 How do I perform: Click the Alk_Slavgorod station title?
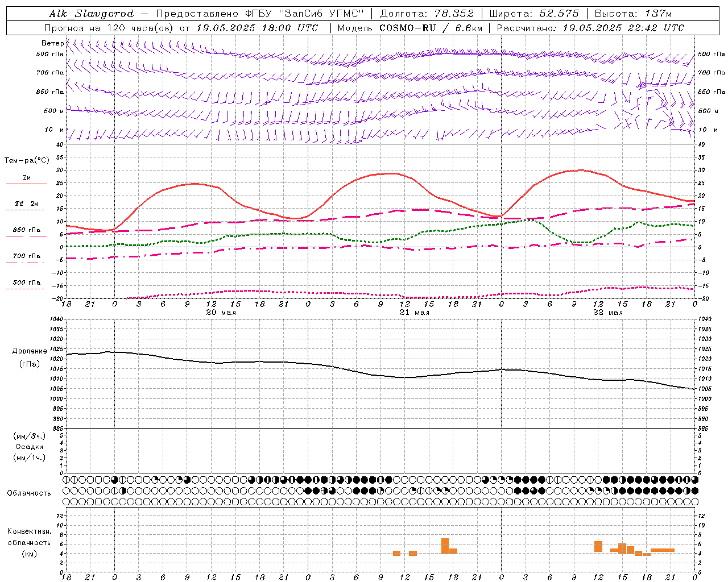(x=92, y=14)
